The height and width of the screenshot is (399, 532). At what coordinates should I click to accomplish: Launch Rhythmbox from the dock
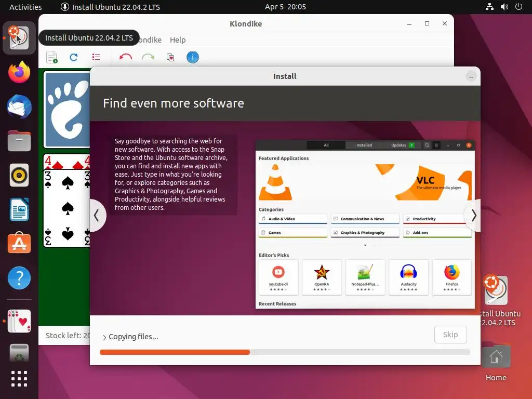pyautogui.click(x=19, y=176)
